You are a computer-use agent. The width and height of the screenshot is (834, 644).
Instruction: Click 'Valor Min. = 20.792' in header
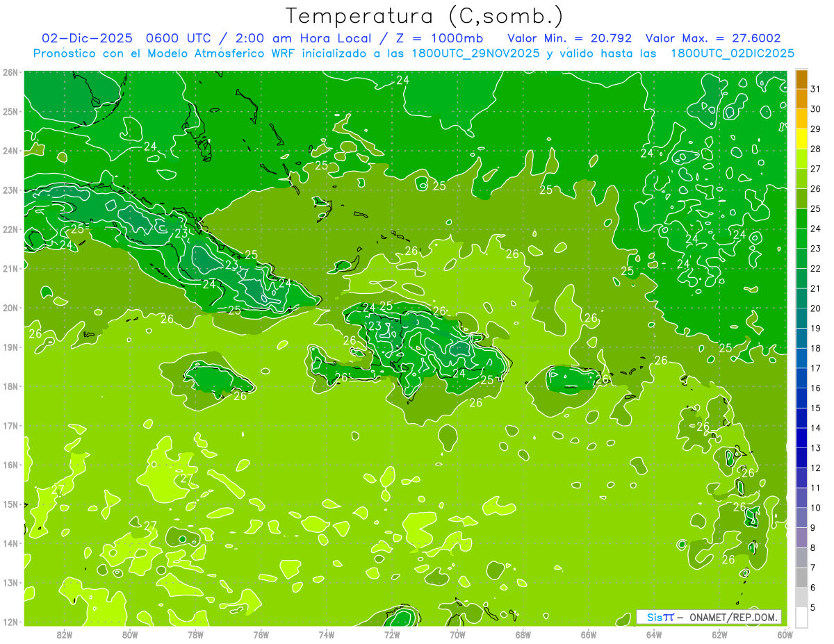pyautogui.click(x=571, y=38)
